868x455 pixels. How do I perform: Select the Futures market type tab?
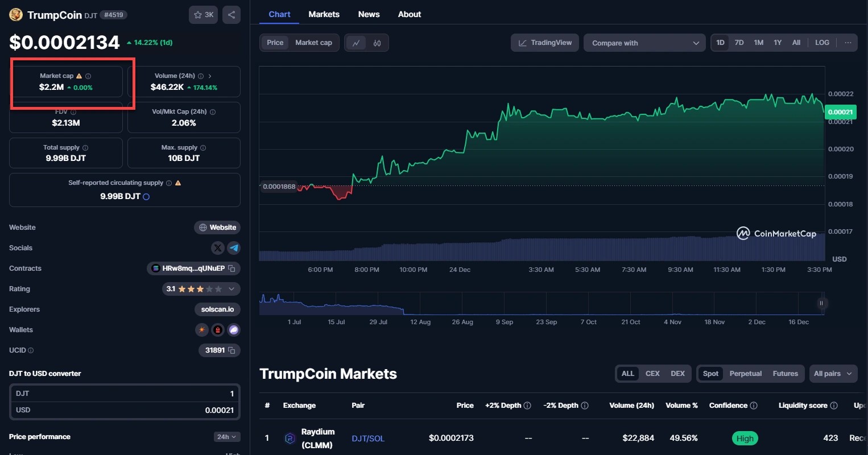click(x=785, y=374)
